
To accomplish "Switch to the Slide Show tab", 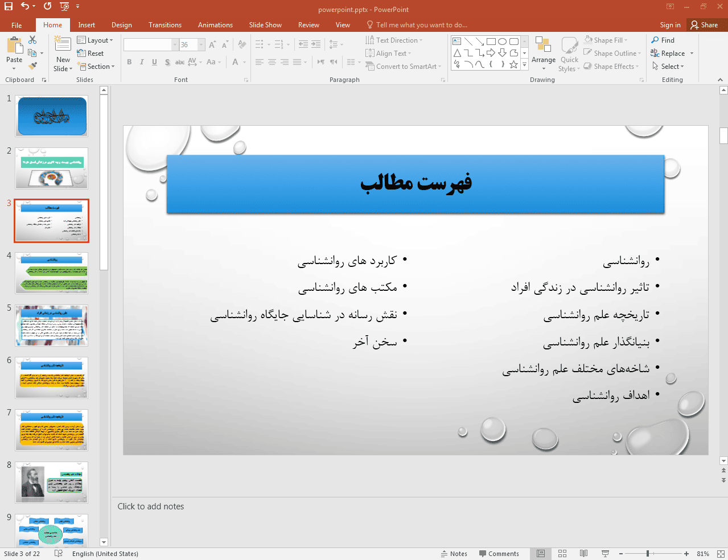I will pos(265,25).
